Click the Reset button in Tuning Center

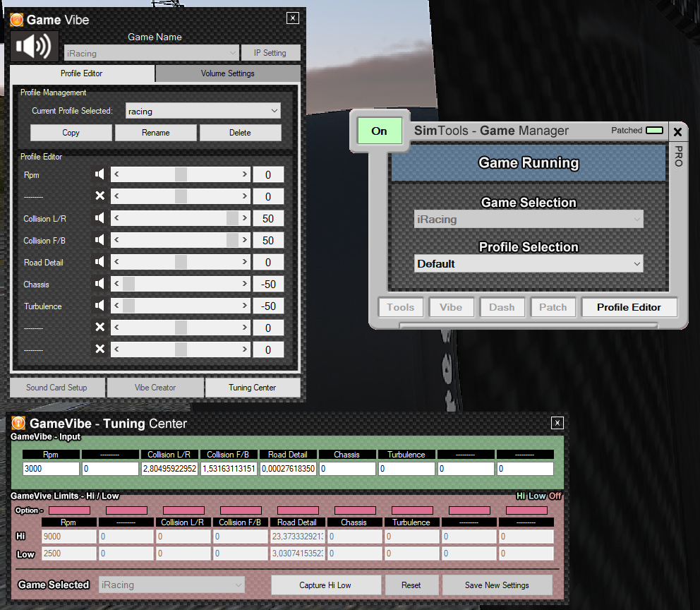click(x=411, y=585)
